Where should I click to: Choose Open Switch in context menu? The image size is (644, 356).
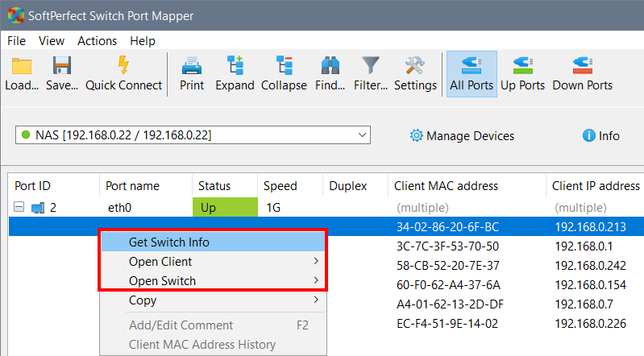[x=213, y=281]
